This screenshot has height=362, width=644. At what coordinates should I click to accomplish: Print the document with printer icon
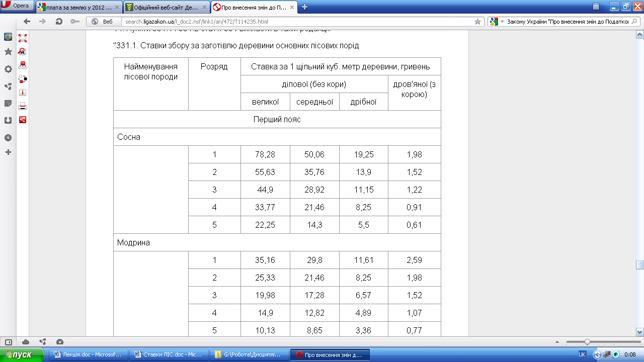tap(22, 106)
